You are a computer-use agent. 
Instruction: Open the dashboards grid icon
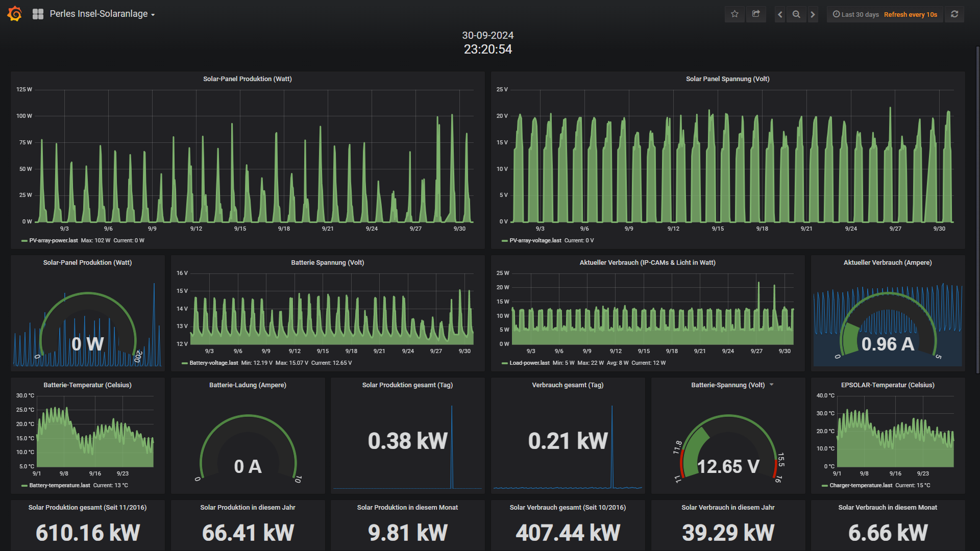coord(38,14)
